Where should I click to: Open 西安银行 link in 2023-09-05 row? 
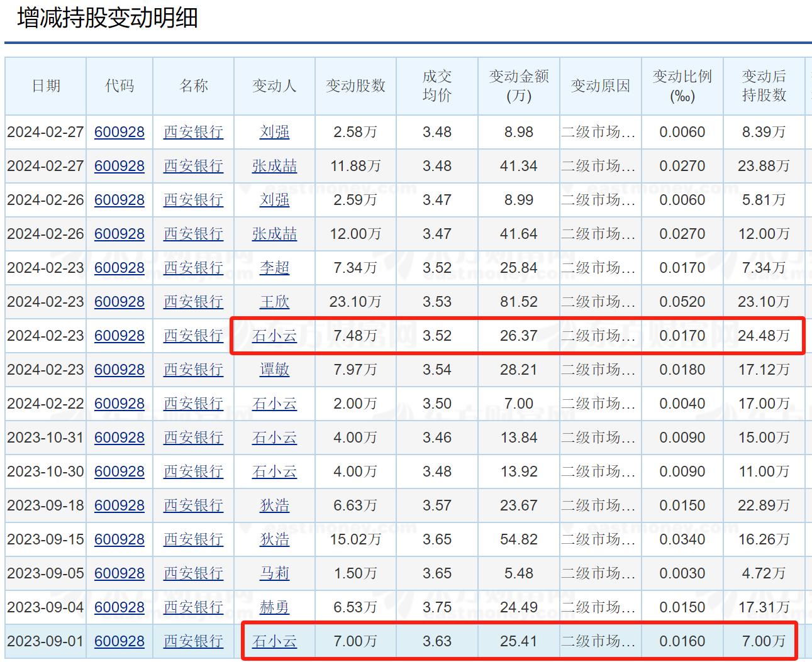[193, 573]
